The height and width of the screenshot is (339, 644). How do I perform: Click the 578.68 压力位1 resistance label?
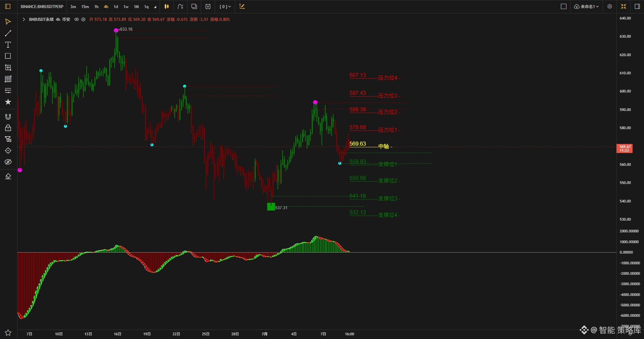(375, 128)
